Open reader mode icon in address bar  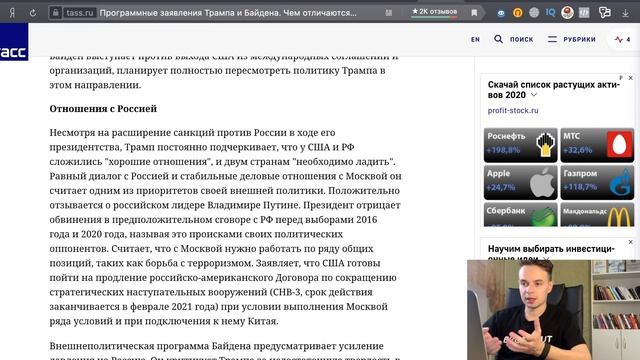(x=389, y=13)
